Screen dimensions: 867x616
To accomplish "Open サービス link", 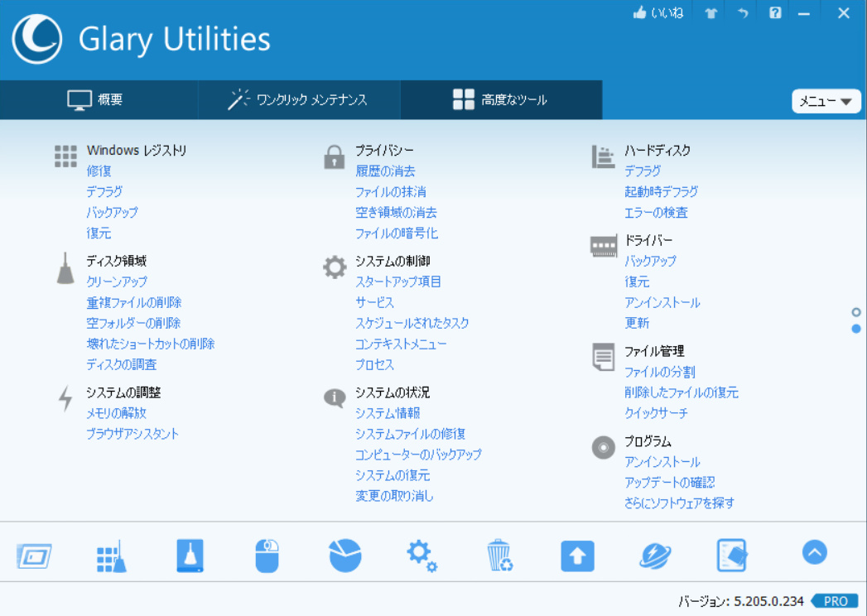I will [374, 302].
